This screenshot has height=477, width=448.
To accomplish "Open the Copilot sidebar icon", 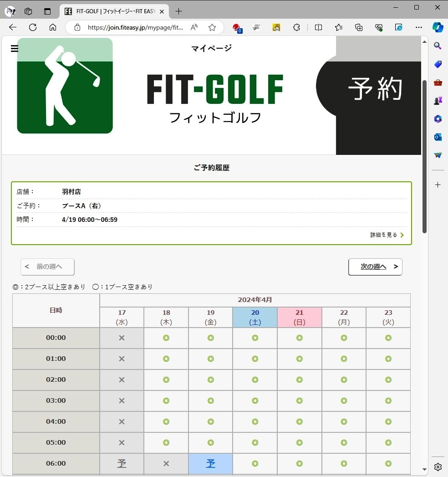I will pos(438,27).
